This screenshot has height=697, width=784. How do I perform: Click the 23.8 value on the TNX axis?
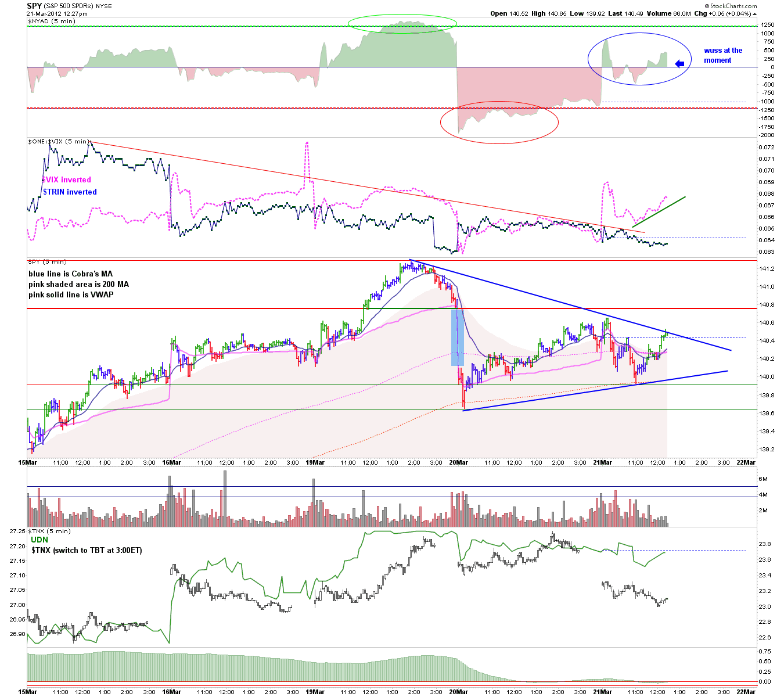point(765,544)
